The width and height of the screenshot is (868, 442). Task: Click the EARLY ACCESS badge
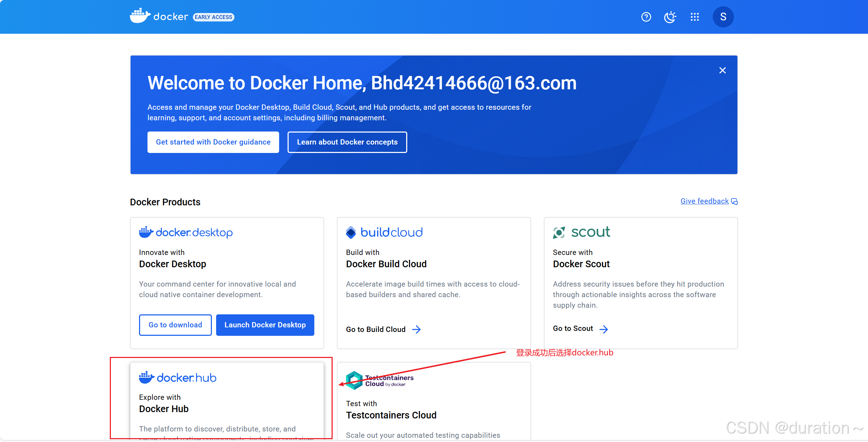213,17
